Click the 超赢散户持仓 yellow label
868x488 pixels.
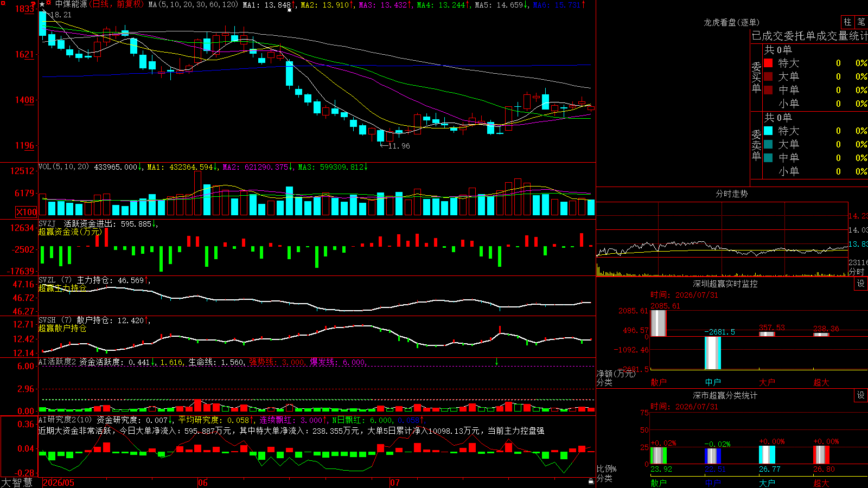[x=62, y=328]
